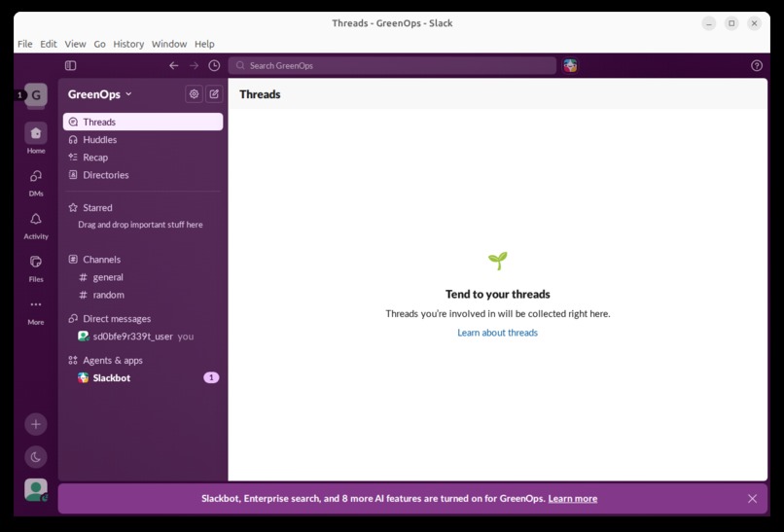This screenshot has height=532, width=784.
Task: Open the More ellipsis icon
Action: tap(36, 304)
